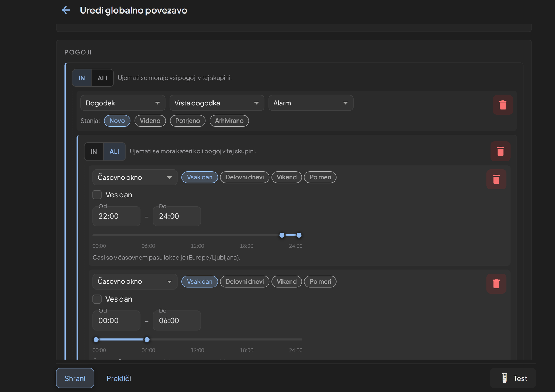This screenshot has width=555, height=392.
Task: Select Vsak dan in second time window
Action: coord(200,282)
